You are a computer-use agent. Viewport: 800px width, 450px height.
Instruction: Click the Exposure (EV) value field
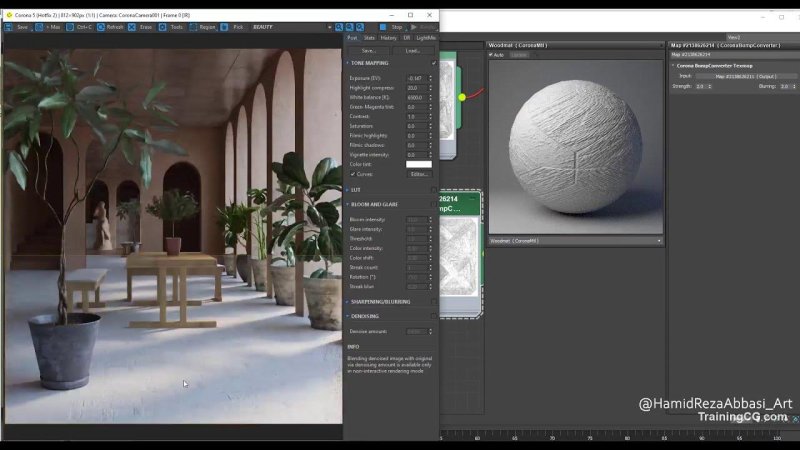[x=414, y=78]
